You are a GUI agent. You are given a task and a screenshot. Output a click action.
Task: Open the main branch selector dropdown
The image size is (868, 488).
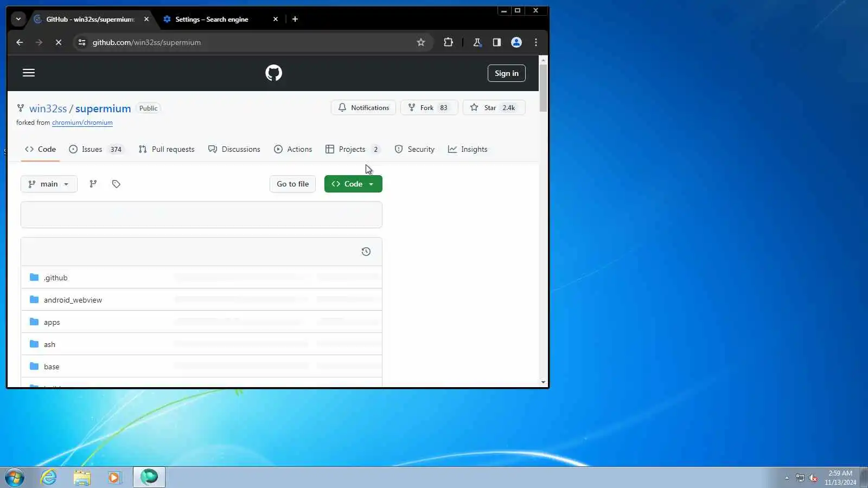pyautogui.click(x=49, y=184)
